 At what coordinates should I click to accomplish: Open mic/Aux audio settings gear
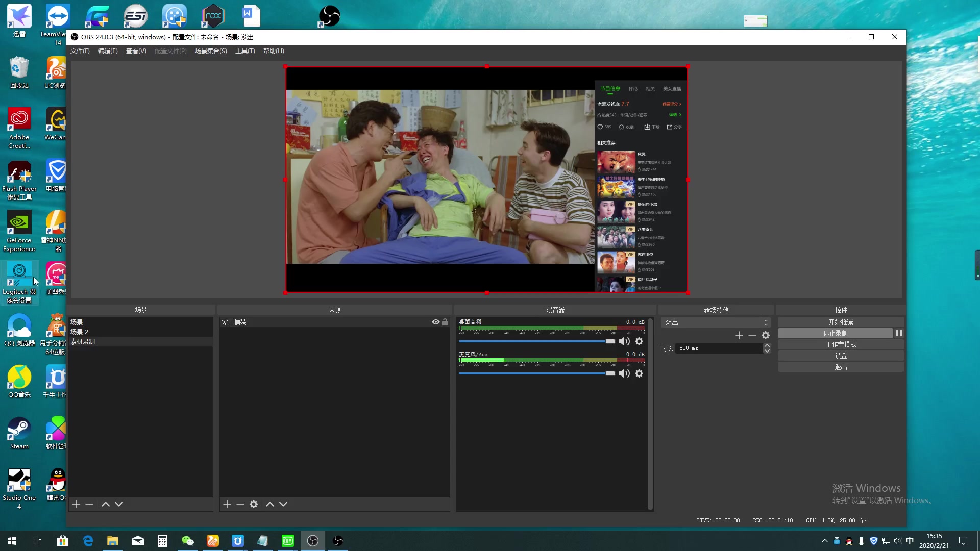pyautogui.click(x=639, y=373)
